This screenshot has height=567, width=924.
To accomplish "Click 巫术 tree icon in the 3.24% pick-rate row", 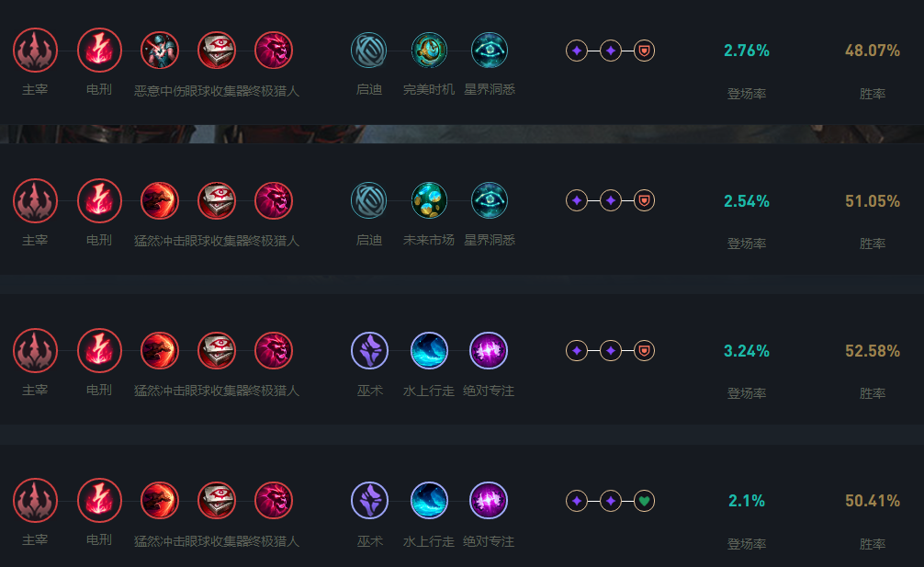I will [369, 350].
